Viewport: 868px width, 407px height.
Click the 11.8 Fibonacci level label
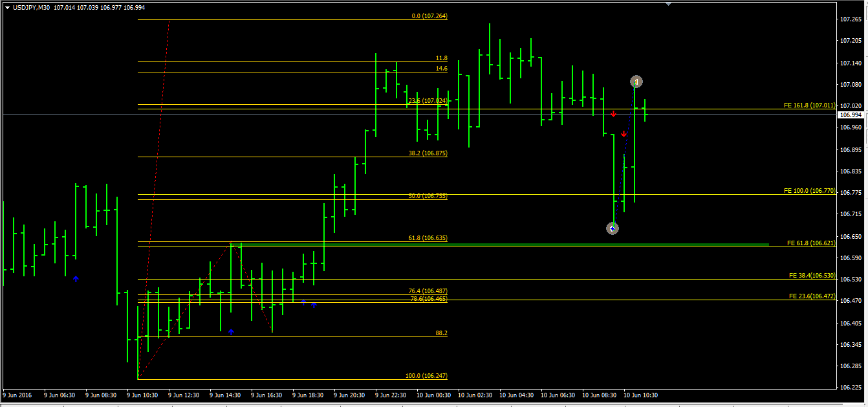(x=442, y=58)
